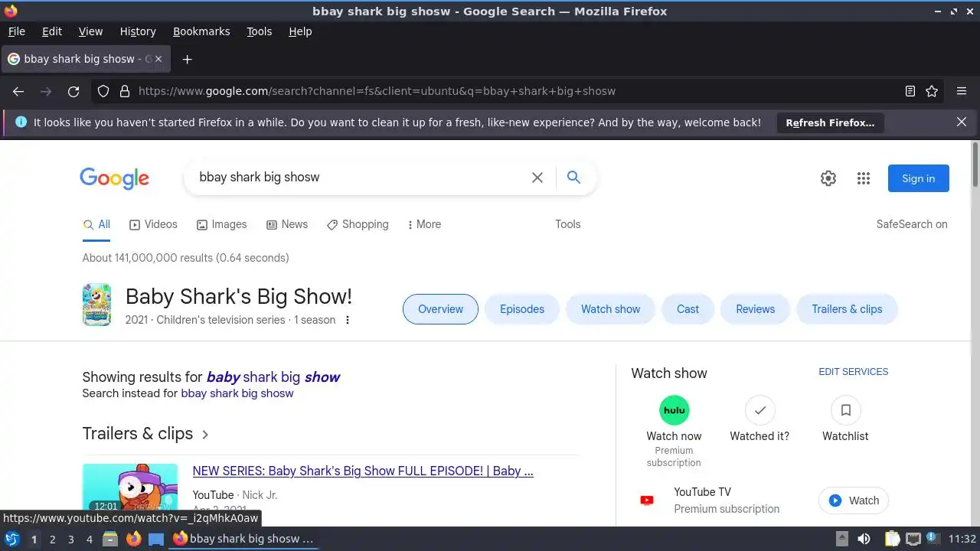
Task: Open the History menu
Action: click(x=138, y=31)
